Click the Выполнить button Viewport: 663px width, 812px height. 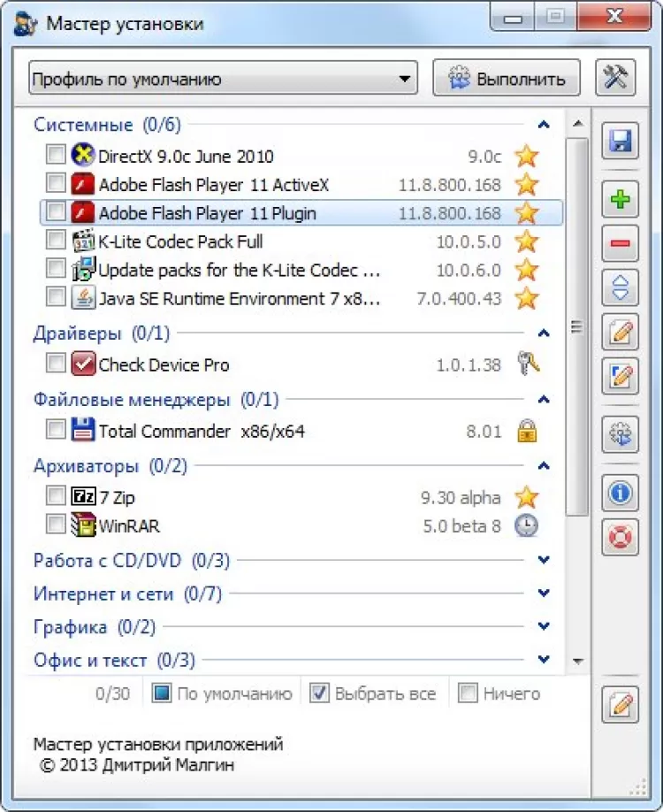(x=507, y=79)
